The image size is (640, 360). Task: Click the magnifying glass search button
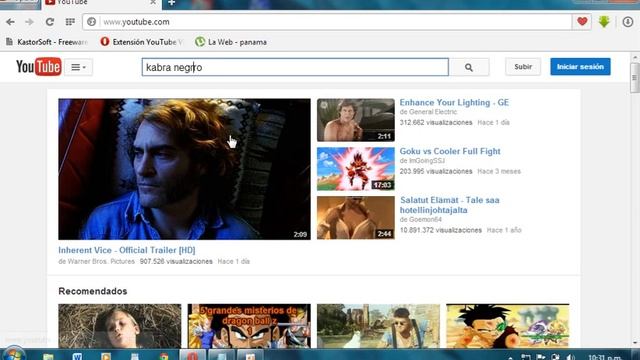pyautogui.click(x=469, y=67)
